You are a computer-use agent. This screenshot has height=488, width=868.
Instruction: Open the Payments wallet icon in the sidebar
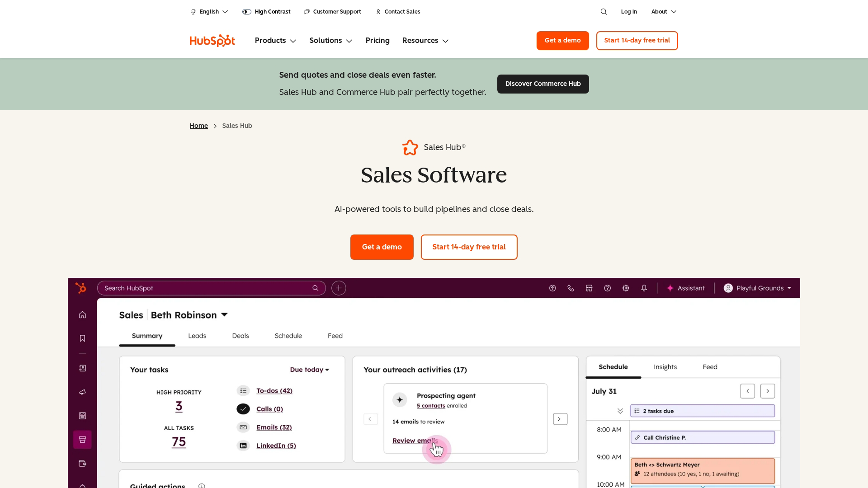coord(82,463)
